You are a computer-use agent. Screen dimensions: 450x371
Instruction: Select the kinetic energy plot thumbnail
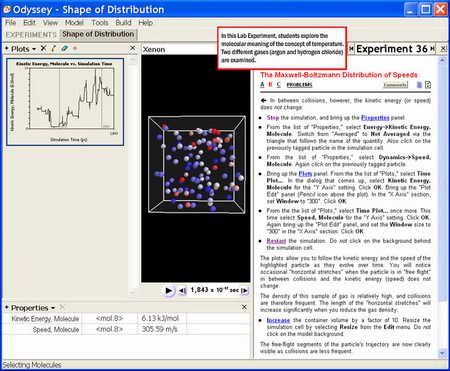[65, 102]
